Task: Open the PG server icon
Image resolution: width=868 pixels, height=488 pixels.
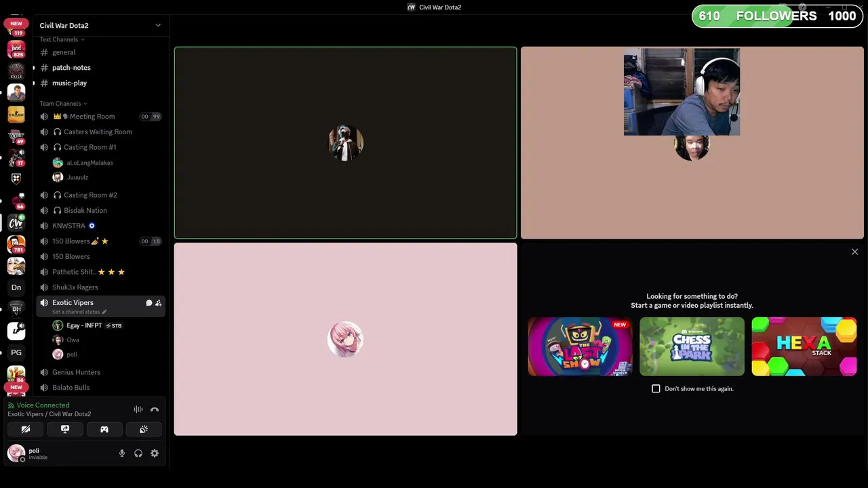Action: coord(16,352)
